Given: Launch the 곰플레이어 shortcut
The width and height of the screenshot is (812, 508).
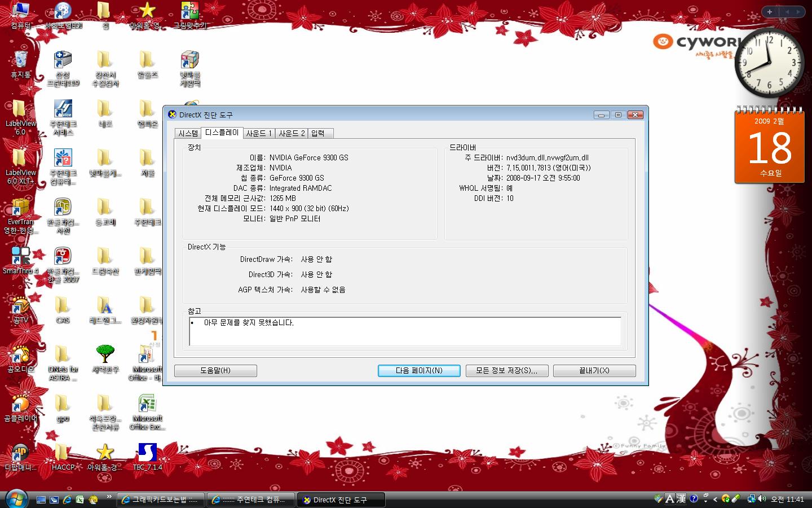Looking at the screenshot, I should click(21, 408).
